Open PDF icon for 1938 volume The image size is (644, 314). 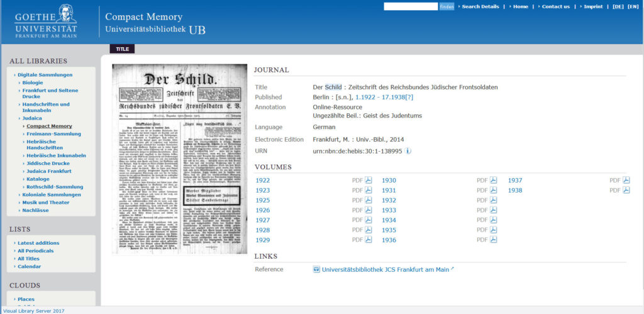click(626, 190)
